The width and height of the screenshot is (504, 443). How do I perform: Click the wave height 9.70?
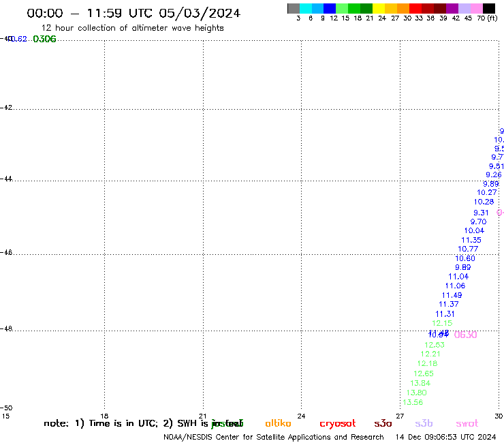(x=478, y=222)
